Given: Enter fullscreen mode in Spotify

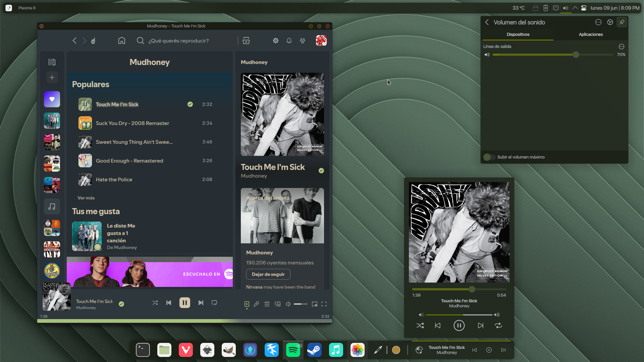Looking at the screenshot, I should click(324, 304).
